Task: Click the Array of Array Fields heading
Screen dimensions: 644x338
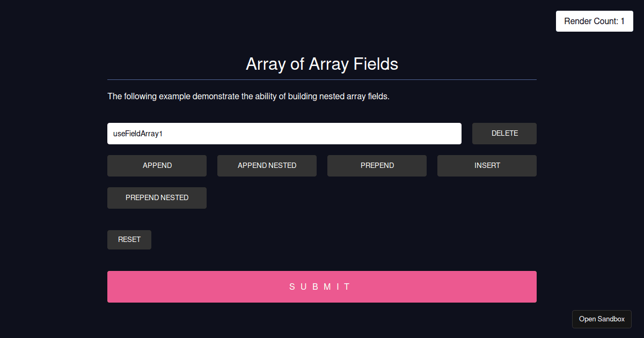Action: coord(322,64)
